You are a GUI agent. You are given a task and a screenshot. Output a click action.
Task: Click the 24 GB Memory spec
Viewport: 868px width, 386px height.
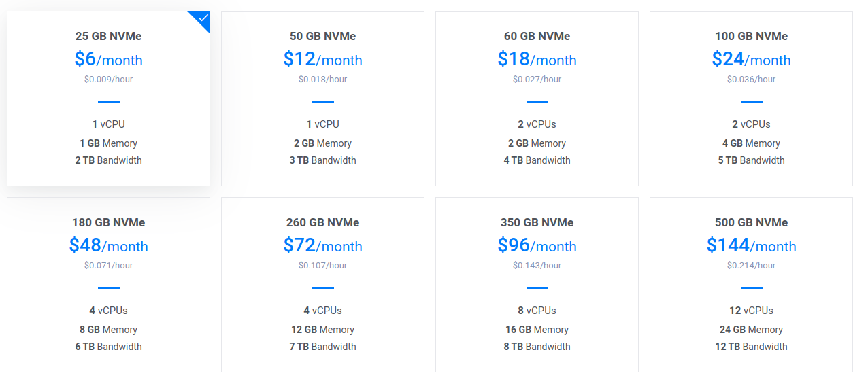751,330
